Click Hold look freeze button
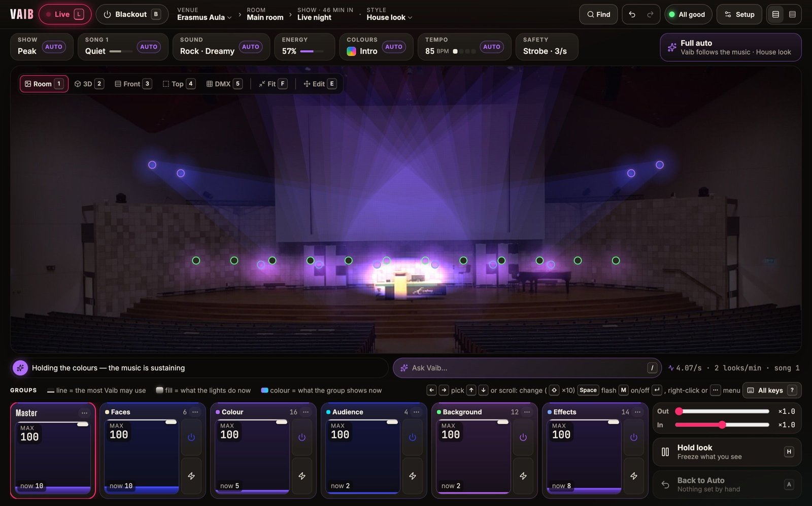The width and height of the screenshot is (812, 506). point(727,452)
